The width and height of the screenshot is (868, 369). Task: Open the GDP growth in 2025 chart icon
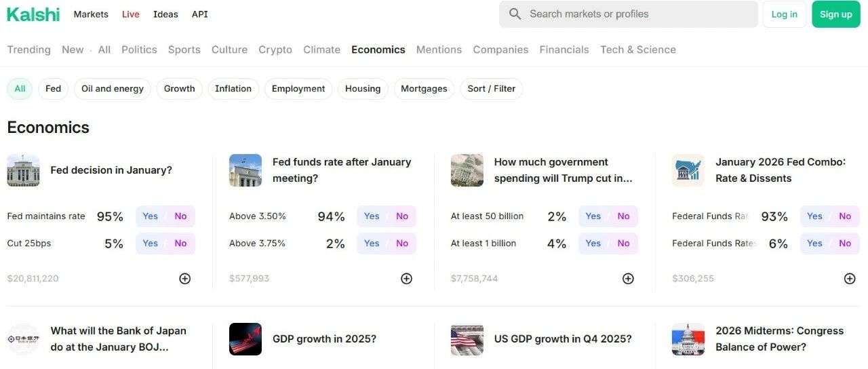coord(245,339)
